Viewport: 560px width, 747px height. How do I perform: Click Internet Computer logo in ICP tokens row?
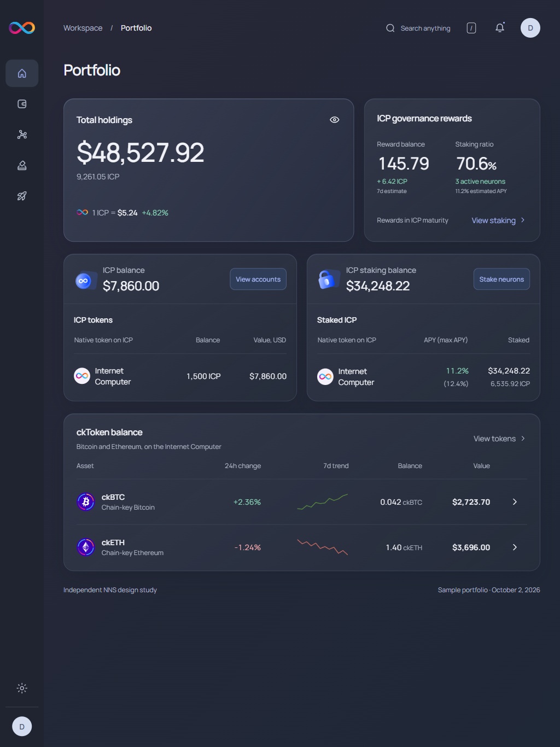click(82, 376)
